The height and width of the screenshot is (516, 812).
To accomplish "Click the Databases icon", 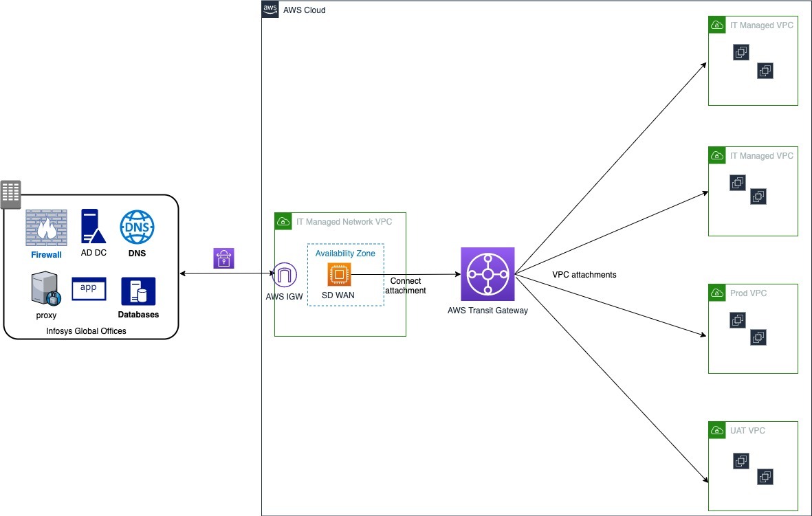I will tap(138, 291).
